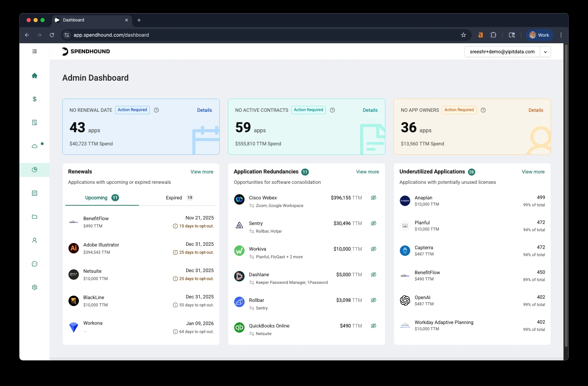The image size is (588, 386).
Task: Click the page vertical scrollbar
Action: click(566, 196)
